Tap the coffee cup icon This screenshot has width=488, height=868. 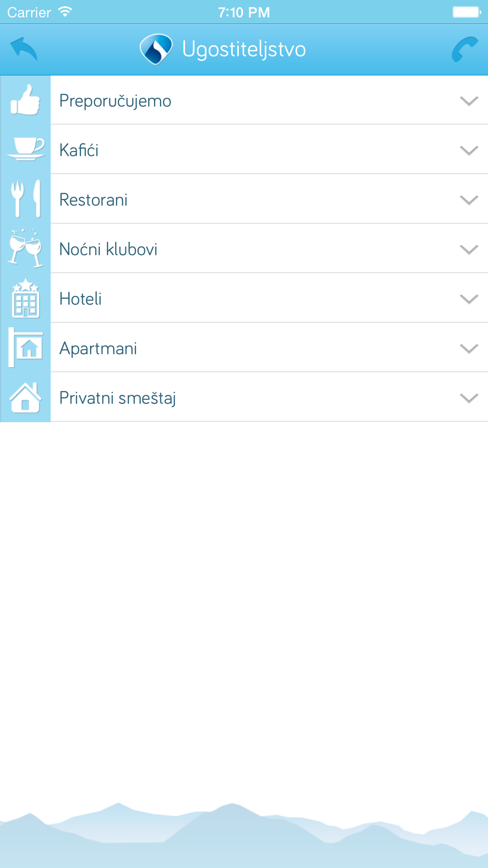click(x=26, y=149)
